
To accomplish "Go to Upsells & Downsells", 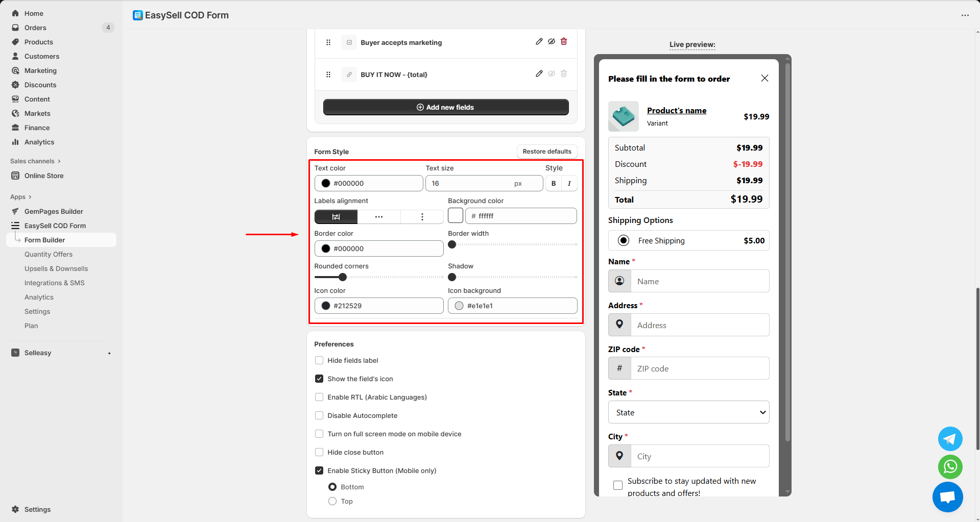I will coord(56,269).
